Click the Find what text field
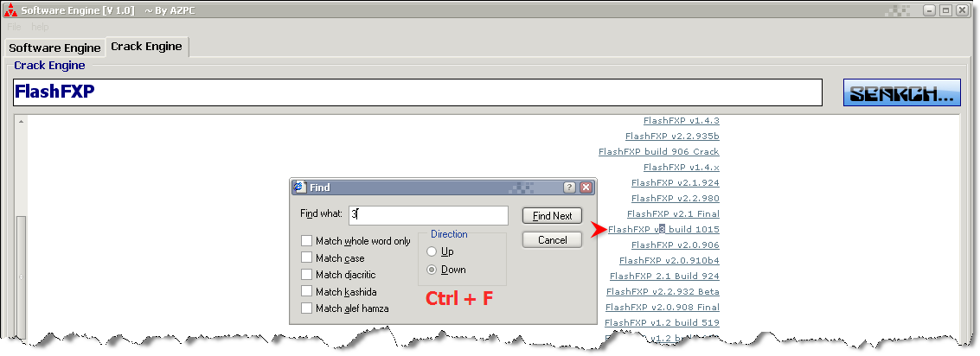This screenshot has width=980, height=356. (x=428, y=215)
